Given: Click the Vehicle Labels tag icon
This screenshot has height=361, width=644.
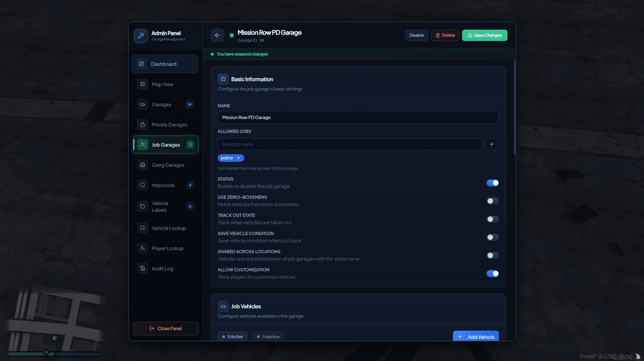Looking at the screenshot, I should coord(142,207).
